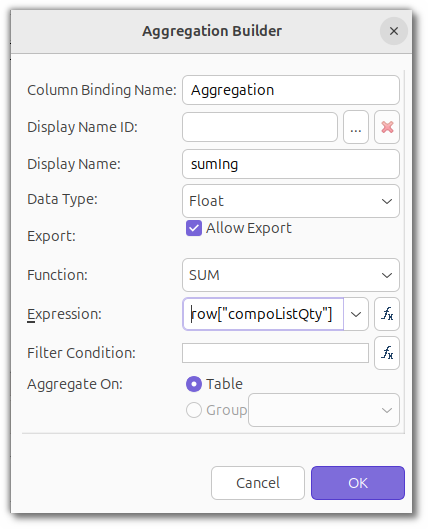This screenshot has height=529, width=428.
Task: Click the Expression label
Action: point(64,314)
